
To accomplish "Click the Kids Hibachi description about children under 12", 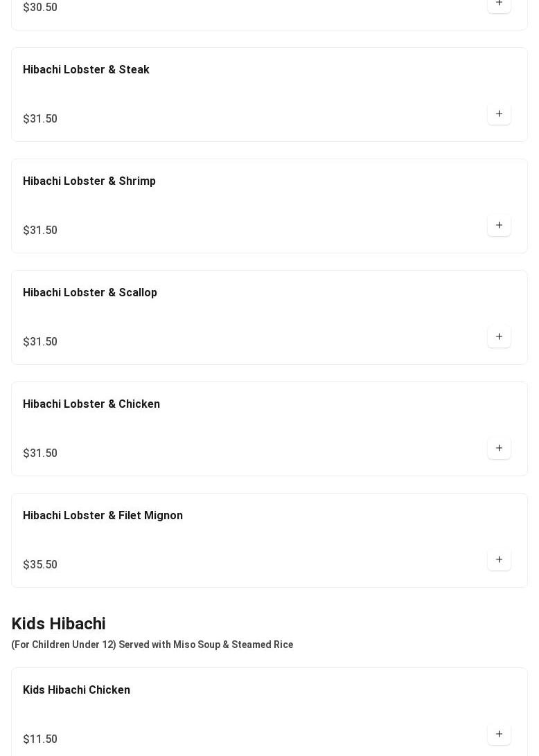I will [x=152, y=645].
